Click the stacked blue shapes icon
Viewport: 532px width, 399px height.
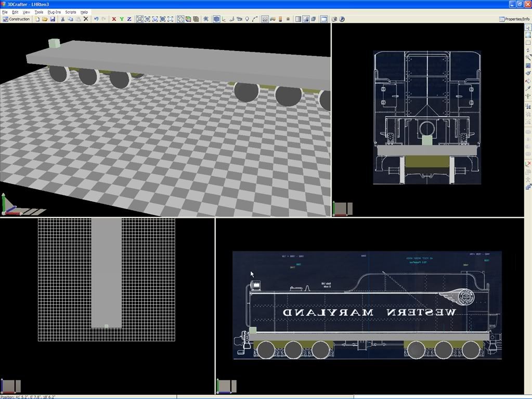[528, 187]
